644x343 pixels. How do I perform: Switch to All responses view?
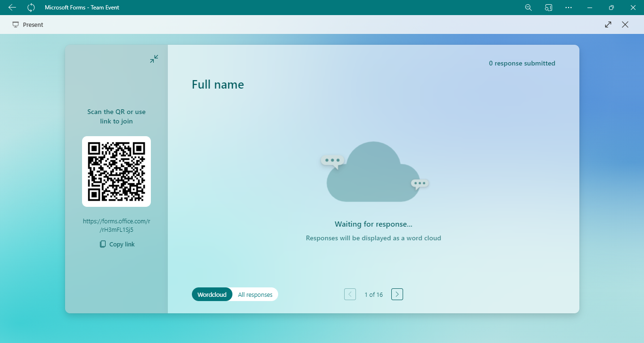(x=255, y=294)
